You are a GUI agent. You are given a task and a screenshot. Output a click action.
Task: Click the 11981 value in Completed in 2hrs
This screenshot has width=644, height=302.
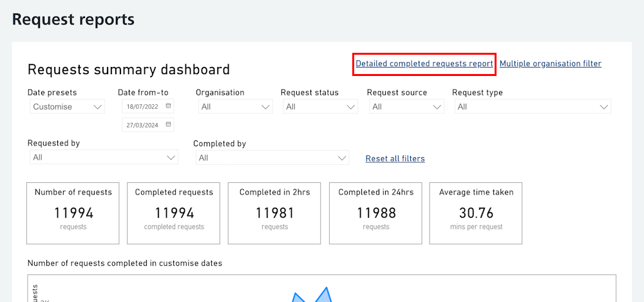click(x=274, y=213)
